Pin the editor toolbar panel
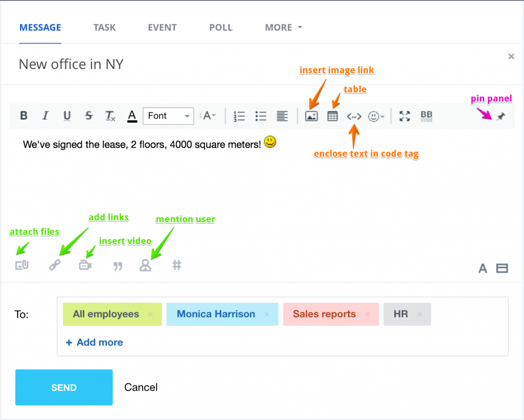Screen dimensions: 524x420 [x=500, y=117]
